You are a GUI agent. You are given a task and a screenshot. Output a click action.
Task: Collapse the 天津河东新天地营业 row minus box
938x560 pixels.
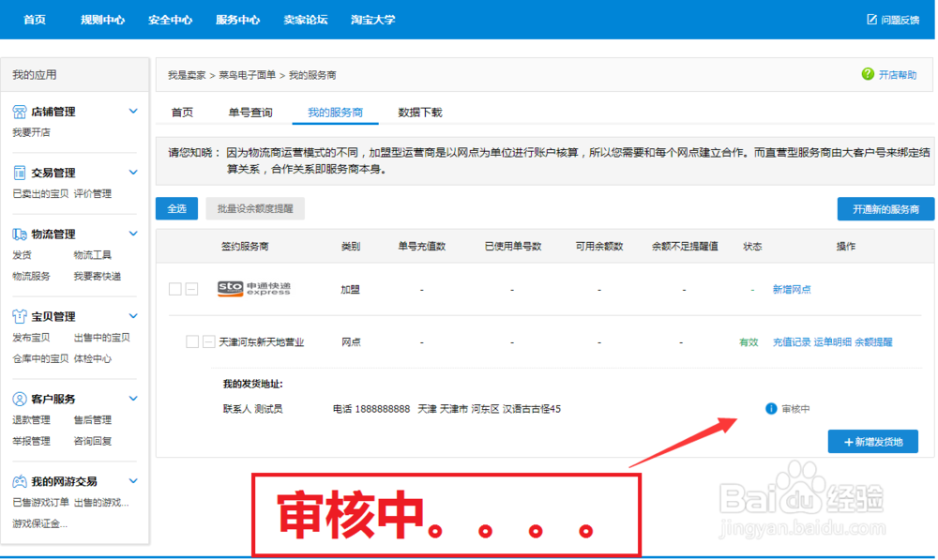[x=208, y=341]
